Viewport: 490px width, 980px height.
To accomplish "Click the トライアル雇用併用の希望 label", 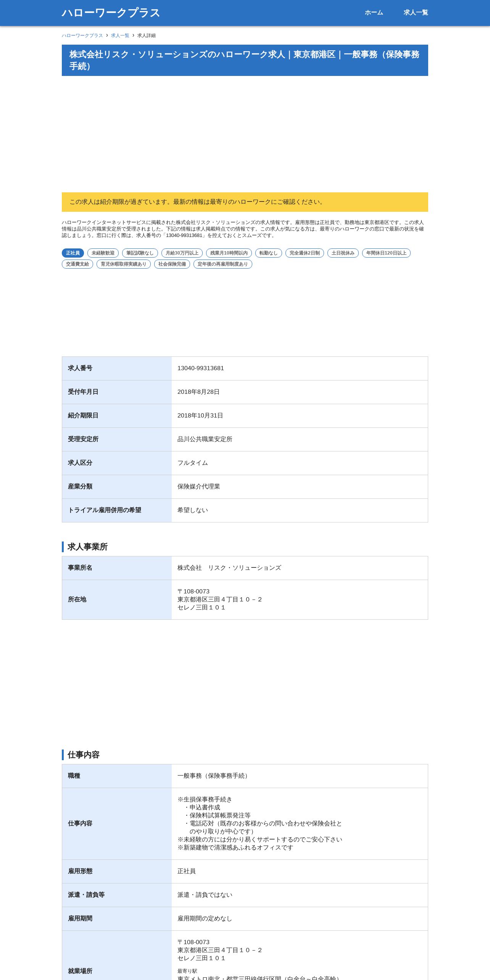I will (117, 510).
